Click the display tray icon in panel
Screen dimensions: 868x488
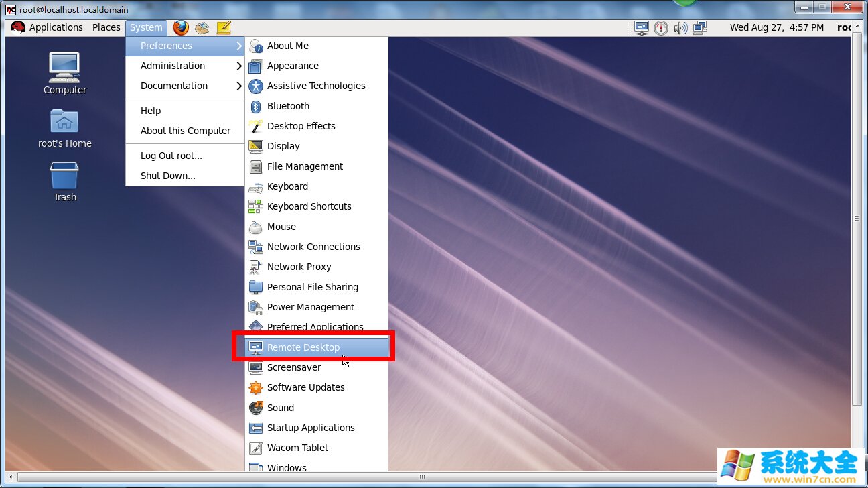[642, 27]
